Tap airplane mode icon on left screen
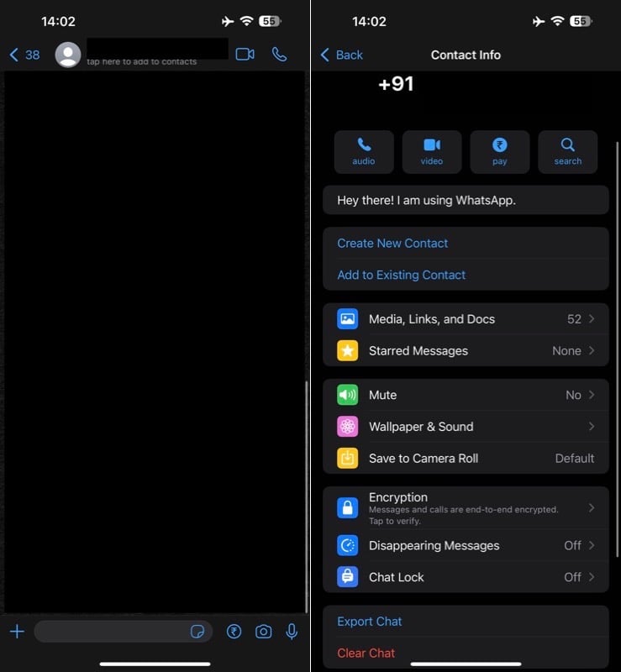 tap(228, 21)
